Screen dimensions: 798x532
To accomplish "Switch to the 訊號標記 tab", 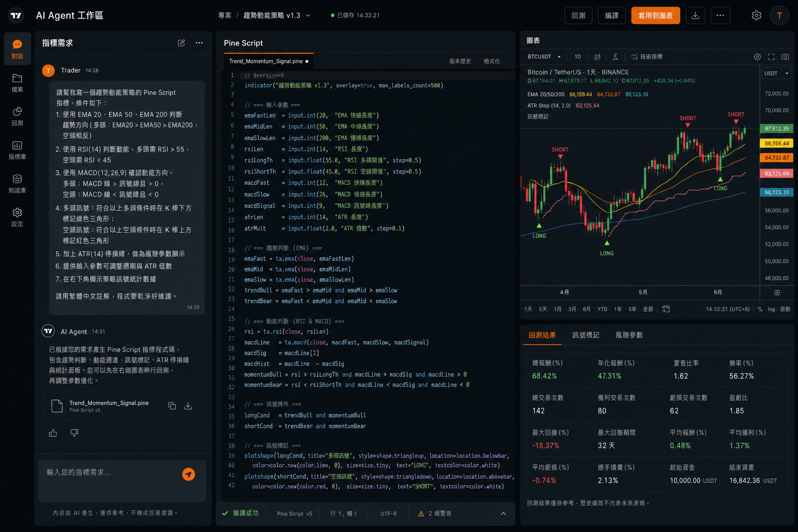I will [586, 335].
